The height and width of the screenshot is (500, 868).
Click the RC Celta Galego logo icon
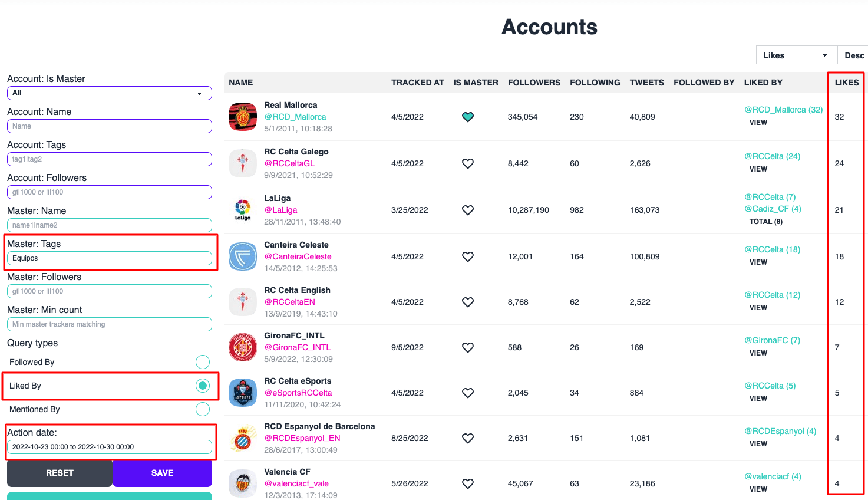242,163
